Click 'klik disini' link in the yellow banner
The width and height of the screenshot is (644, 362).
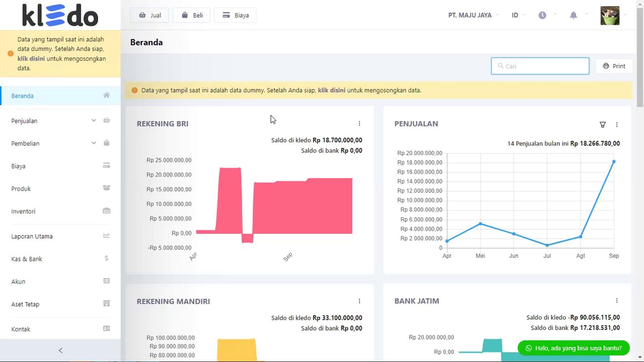tap(331, 90)
